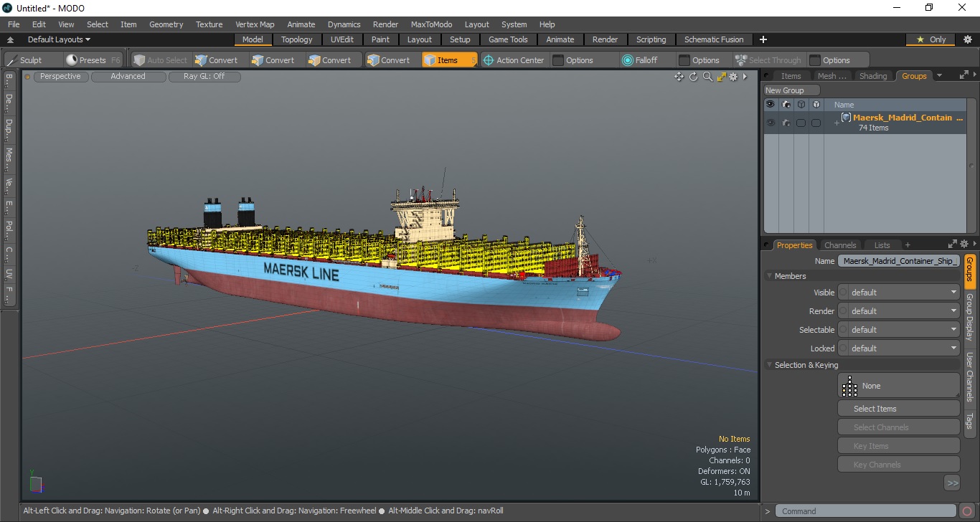This screenshot has height=522, width=980.
Task: Expand the Groups panel with the arrows icon
Action: click(963, 75)
